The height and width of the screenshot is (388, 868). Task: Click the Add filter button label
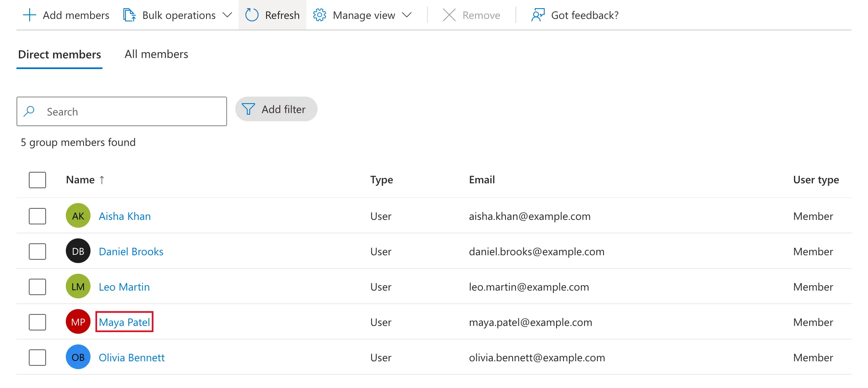click(283, 109)
